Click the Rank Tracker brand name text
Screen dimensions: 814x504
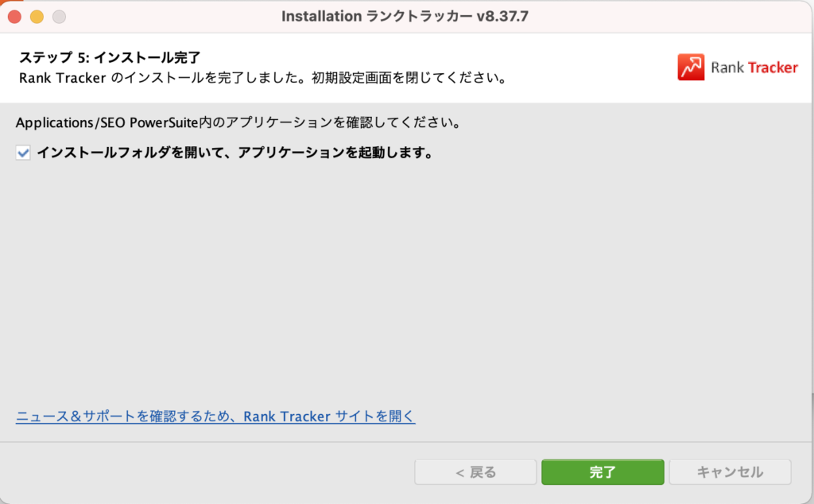tap(754, 68)
